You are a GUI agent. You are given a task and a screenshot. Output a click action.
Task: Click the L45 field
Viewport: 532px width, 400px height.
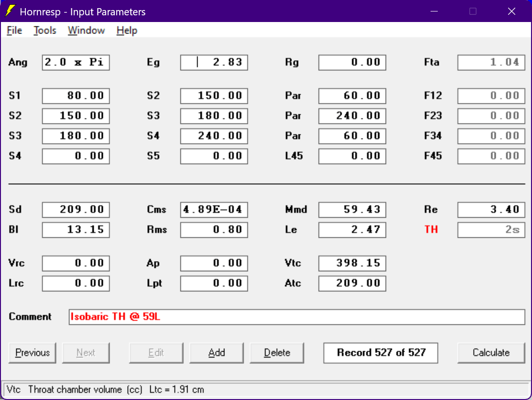pyautogui.click(x=352, y=156)
